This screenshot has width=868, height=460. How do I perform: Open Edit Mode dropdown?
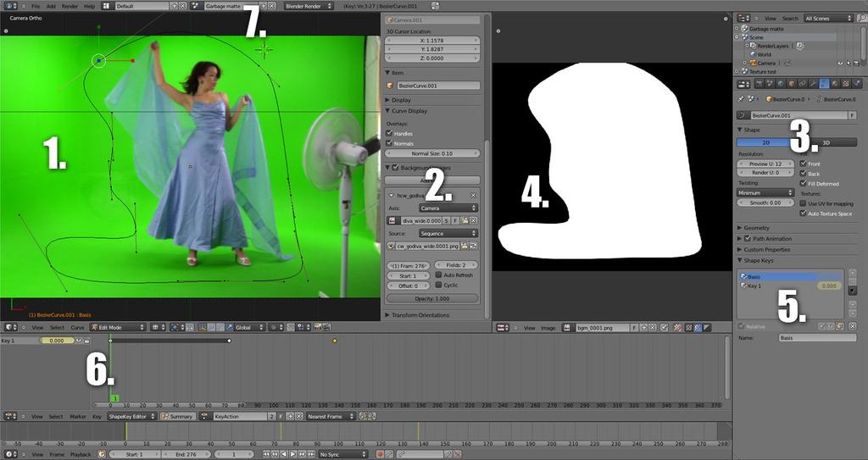[x=118, y=327]
